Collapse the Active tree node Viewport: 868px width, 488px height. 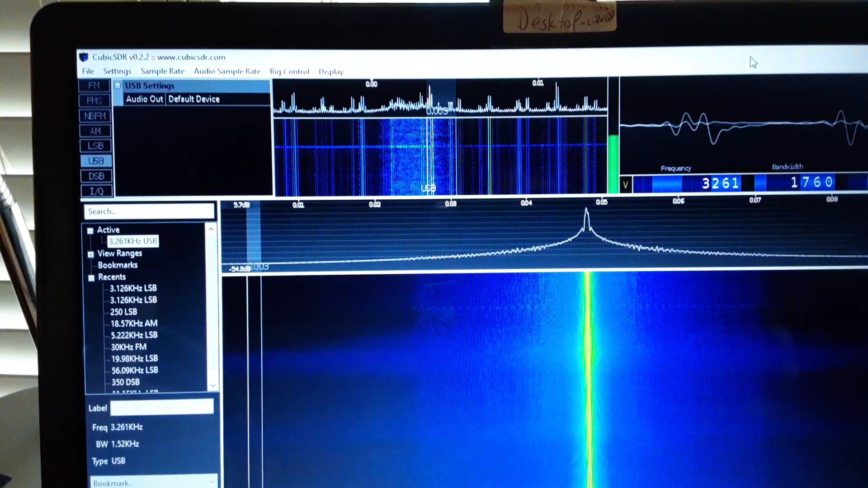pos(90,230)
